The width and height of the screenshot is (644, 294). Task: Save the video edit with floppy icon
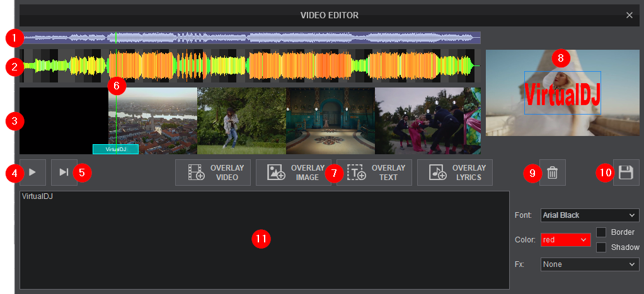click(x=626, y=172)
